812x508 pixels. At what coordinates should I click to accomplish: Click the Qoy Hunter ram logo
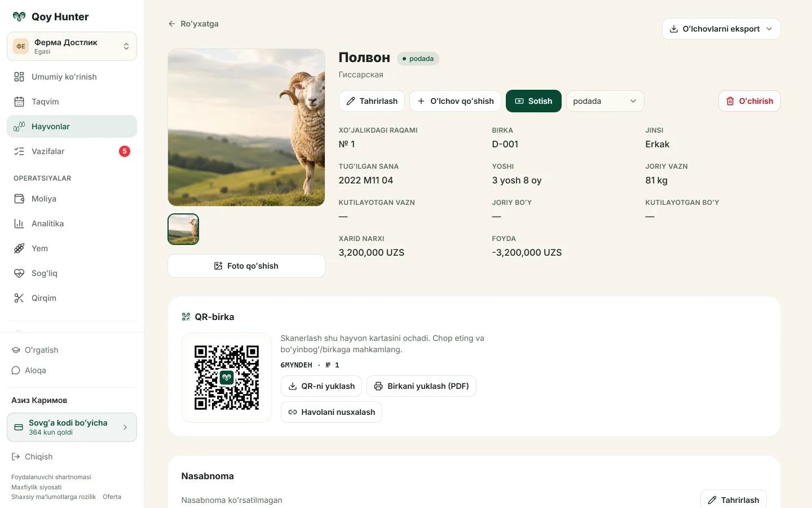(x=19, y=17)
